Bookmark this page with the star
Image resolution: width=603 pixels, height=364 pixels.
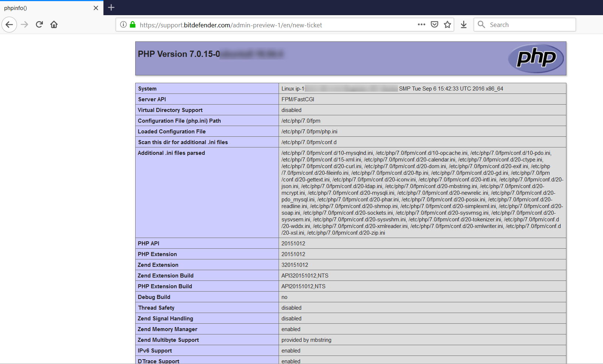(x=447, y=24)
